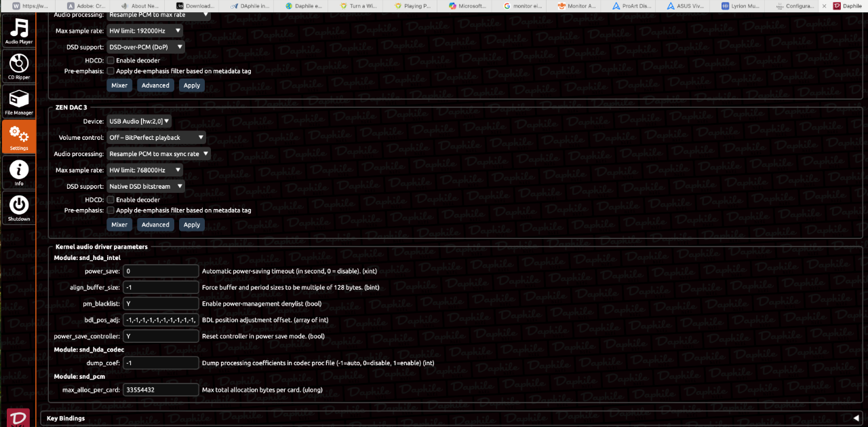Open the USB Audio [hw:2,0] Device dropdown

[139, 121]
